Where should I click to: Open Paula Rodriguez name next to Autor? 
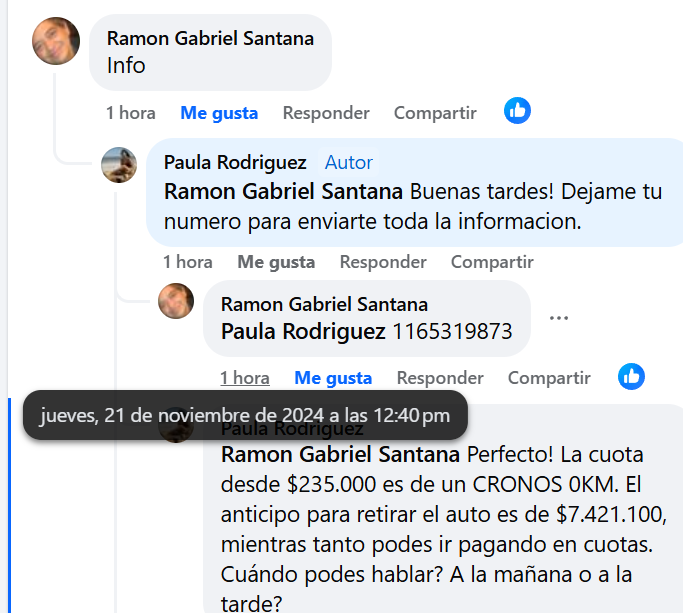(235, 162)
